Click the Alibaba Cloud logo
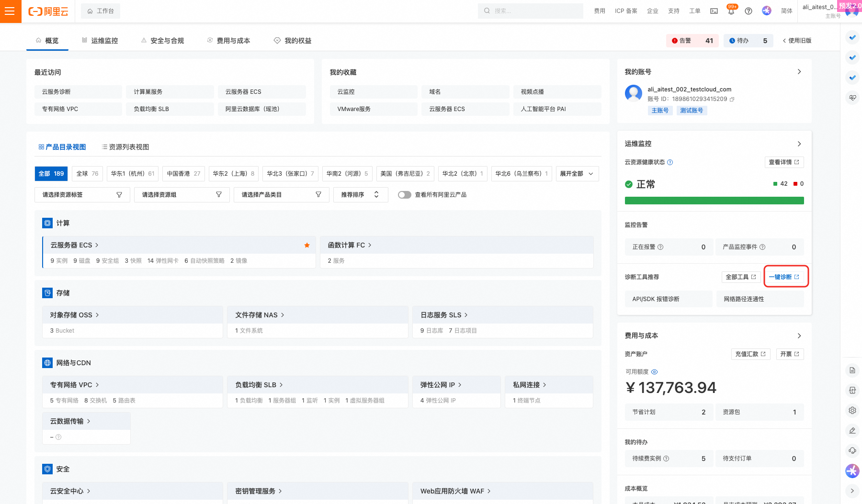This screenshot has height=504, width=862. 48,11
